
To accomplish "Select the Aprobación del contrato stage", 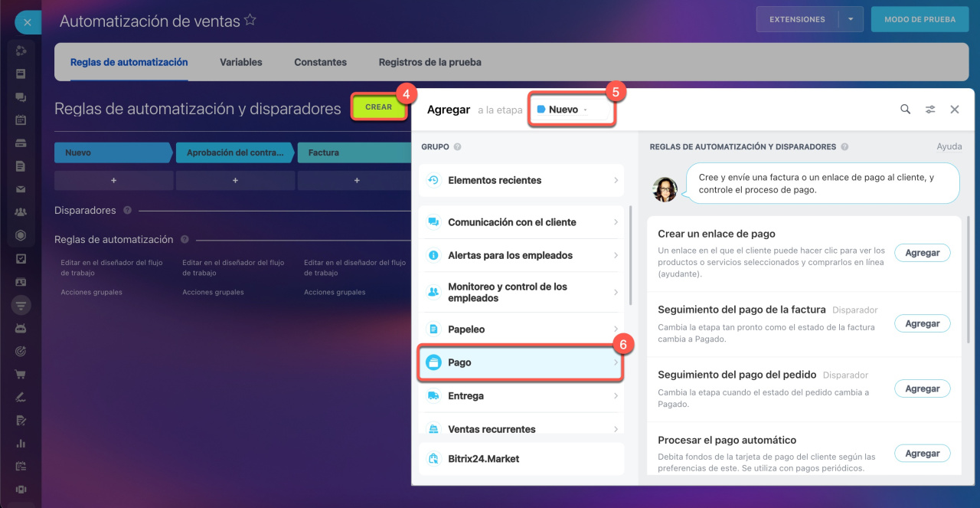I will (x=235, y=152).
